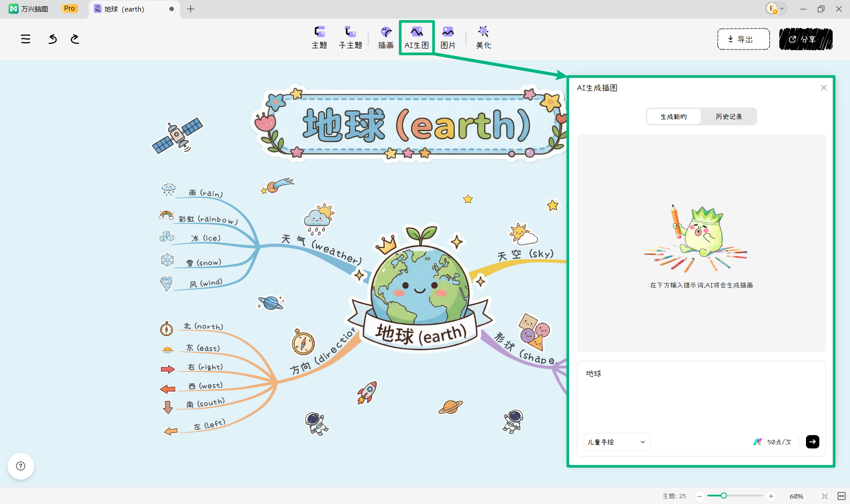Click the fit-width icon in status bar
The height and width of the screenshot is (504, 850).
841,496
